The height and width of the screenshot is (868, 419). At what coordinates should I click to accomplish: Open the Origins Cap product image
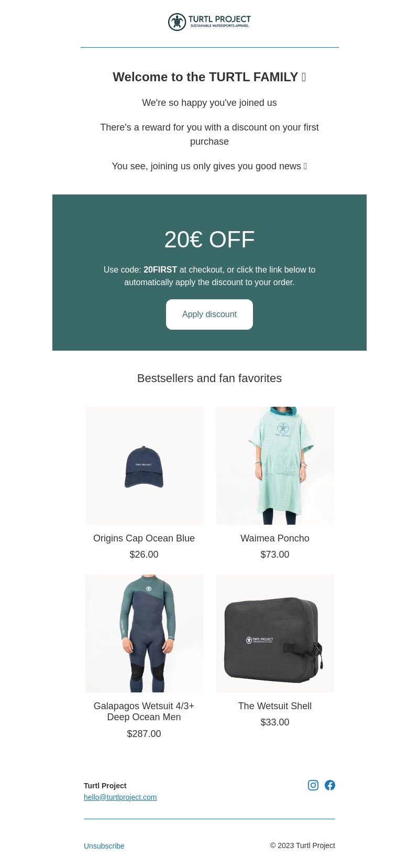(144, 465)
